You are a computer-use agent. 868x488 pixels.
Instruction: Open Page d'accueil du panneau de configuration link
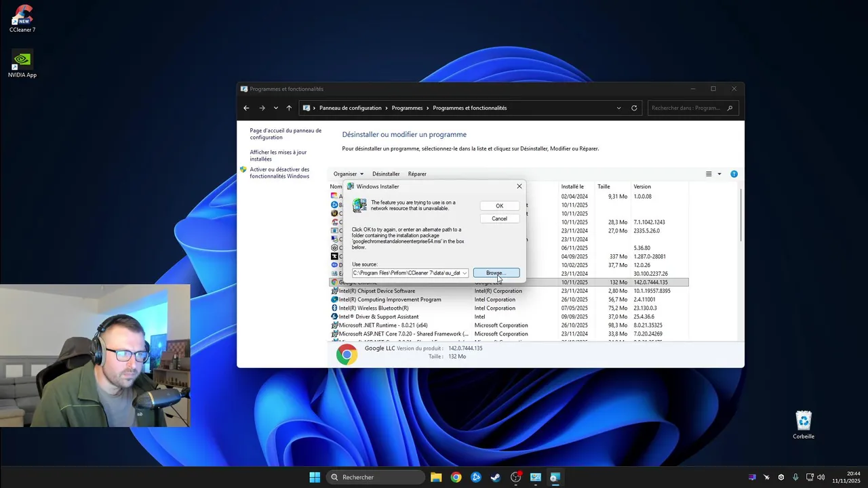pos(285,134)
